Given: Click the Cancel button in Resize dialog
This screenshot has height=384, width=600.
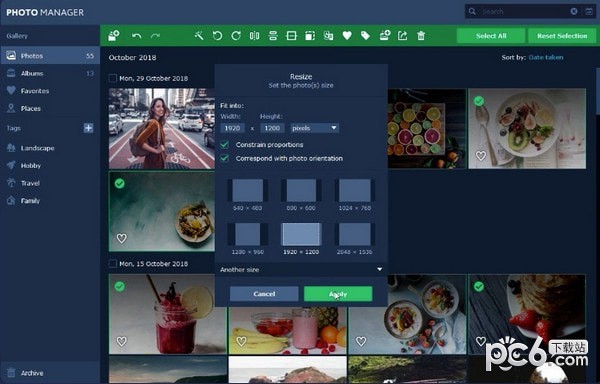Looking at the screenshot, I should [264, 294].
